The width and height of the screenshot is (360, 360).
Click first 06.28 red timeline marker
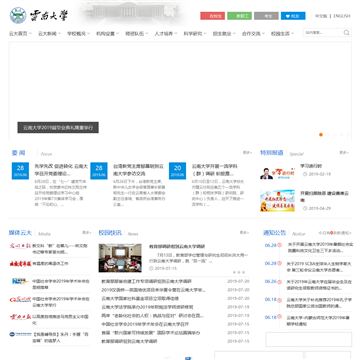[279, 245]
